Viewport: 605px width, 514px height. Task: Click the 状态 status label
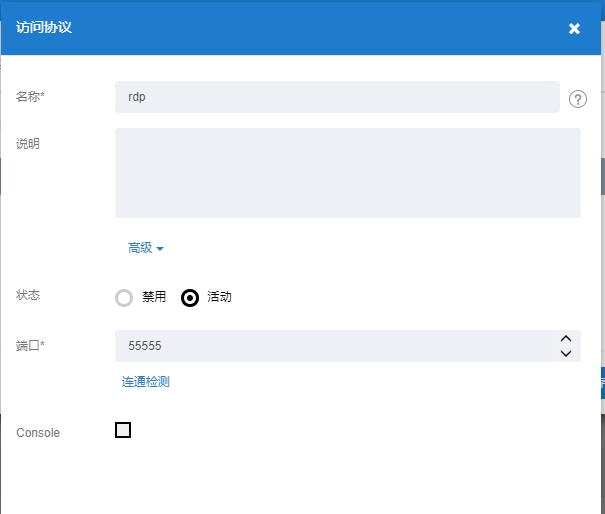[28, 296]
